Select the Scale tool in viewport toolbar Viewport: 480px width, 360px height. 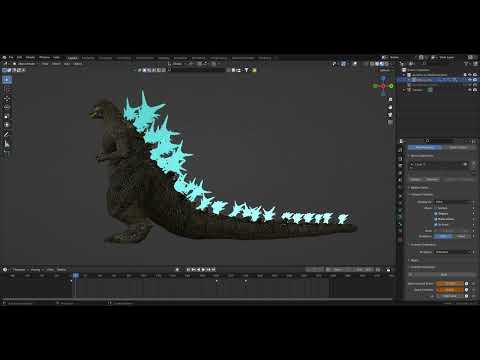(7, 116)
